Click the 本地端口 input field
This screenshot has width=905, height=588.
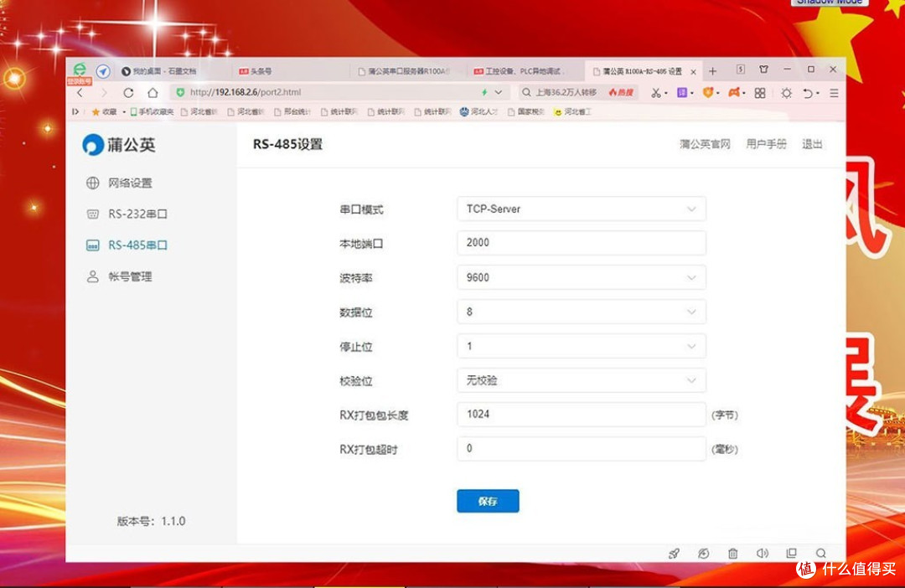coord(582,243)
